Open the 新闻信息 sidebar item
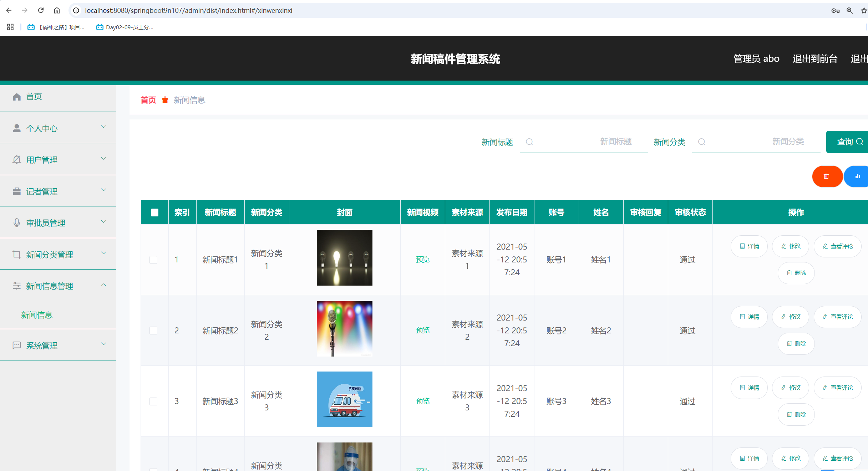Screen dimensions: 868x471 tap(37, 315)
